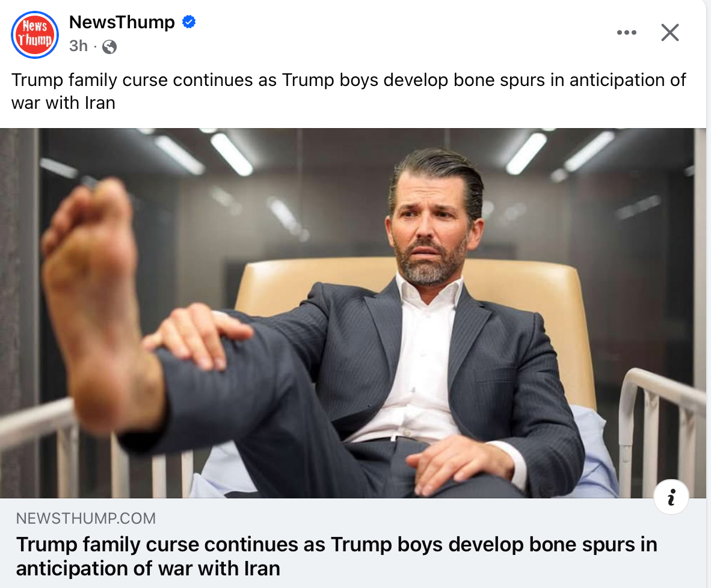Close the post with the X button
Image resolution: width=711 pixels, height=588 pixels.
click(669, 32)
